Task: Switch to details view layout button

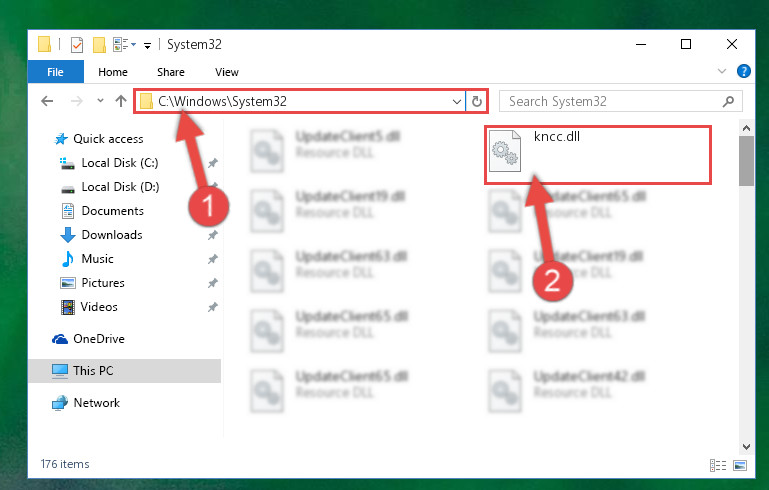Action: click(x=718, y=465)
